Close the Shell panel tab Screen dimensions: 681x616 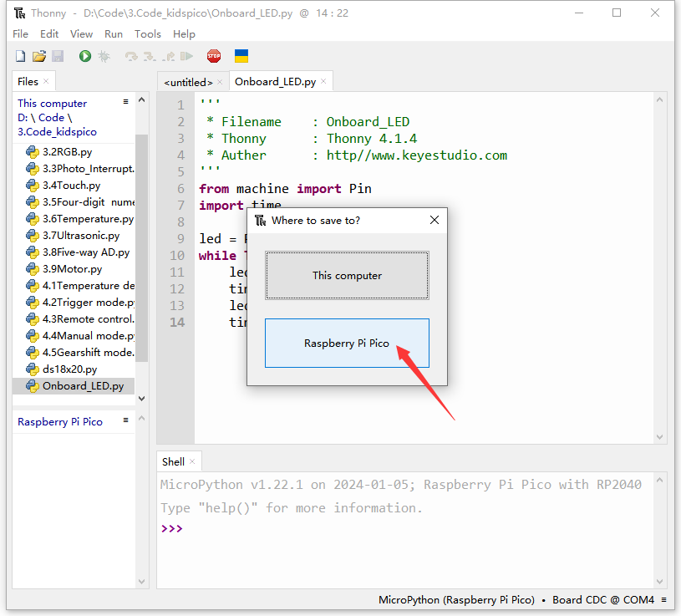click(x=192, y=461)
